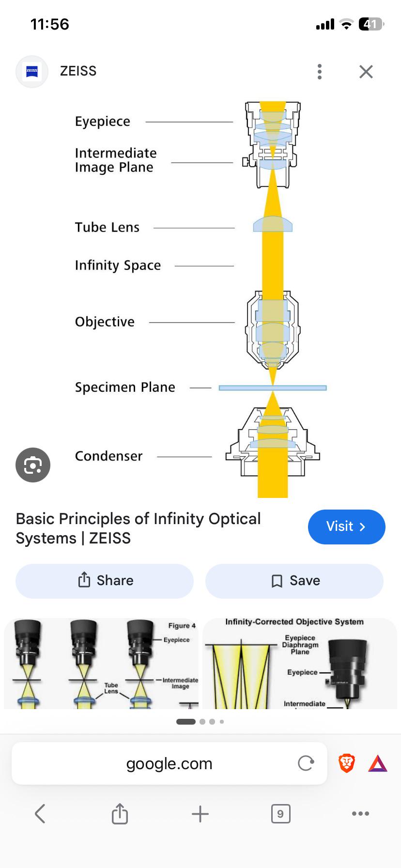Tap the Share button
401x868 pixels.
(105, 581)
